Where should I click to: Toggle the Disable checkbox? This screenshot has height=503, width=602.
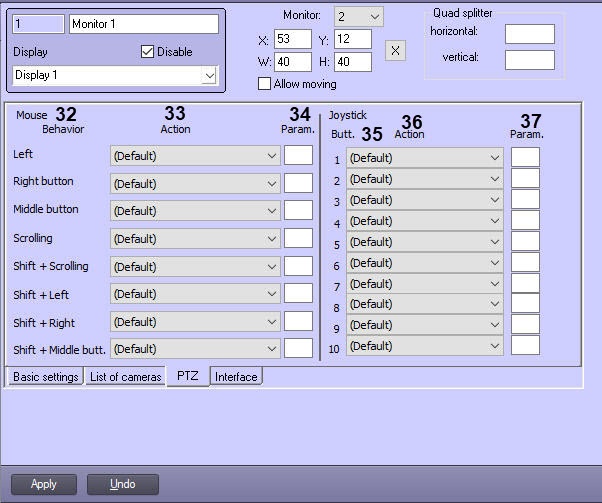(147, 51)
